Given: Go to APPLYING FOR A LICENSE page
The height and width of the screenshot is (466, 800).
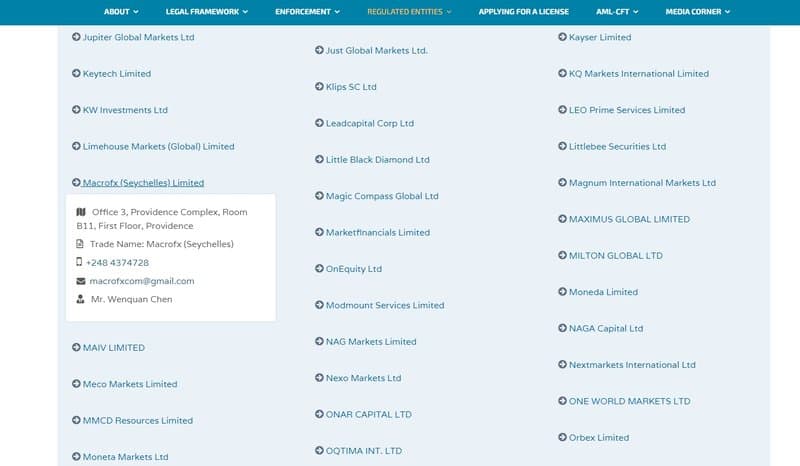Looking at the screenshot, I should [523, 12].
